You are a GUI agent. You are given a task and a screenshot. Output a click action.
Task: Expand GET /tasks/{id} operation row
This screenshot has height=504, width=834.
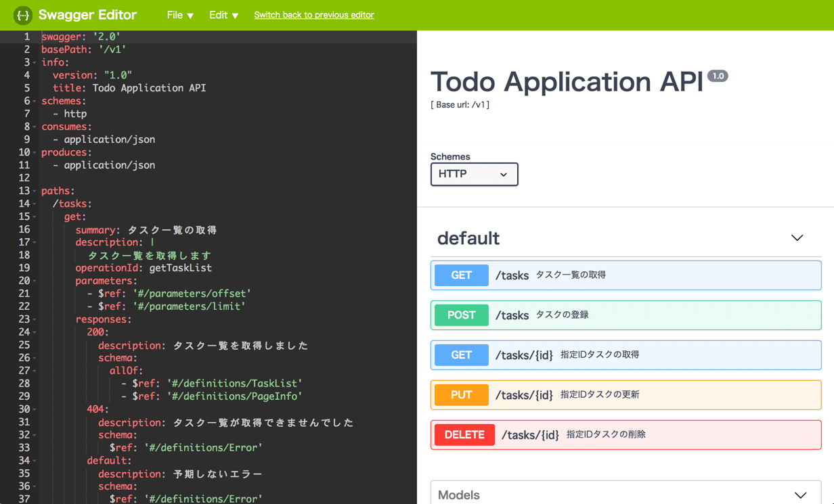pyautogui.click(x=625, y=355)
